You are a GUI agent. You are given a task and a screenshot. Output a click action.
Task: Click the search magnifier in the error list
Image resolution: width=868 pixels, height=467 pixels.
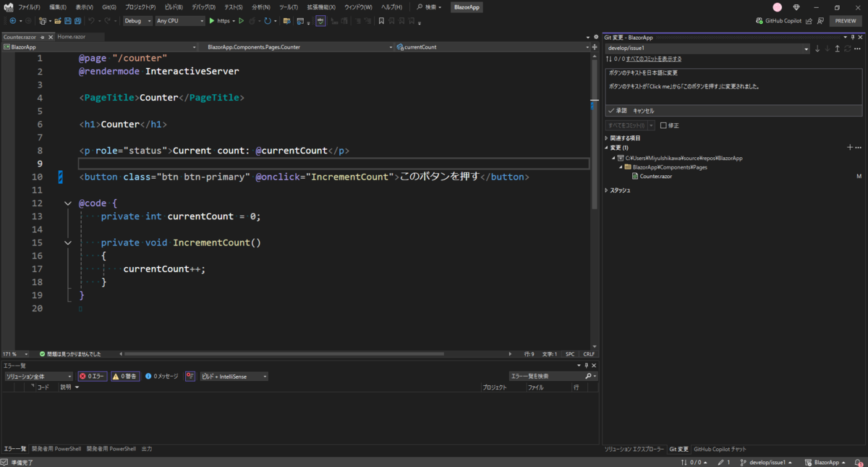(x=590, y=376)
